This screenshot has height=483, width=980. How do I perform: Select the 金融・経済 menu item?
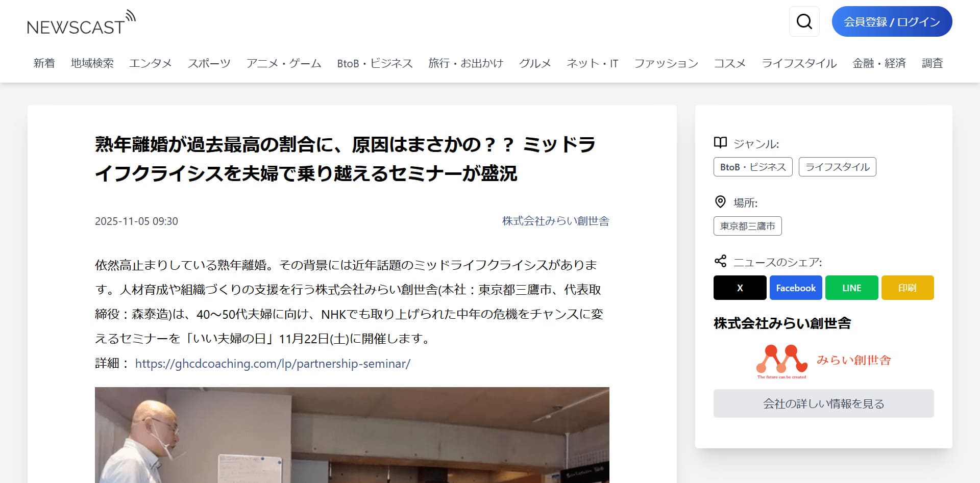879,63
